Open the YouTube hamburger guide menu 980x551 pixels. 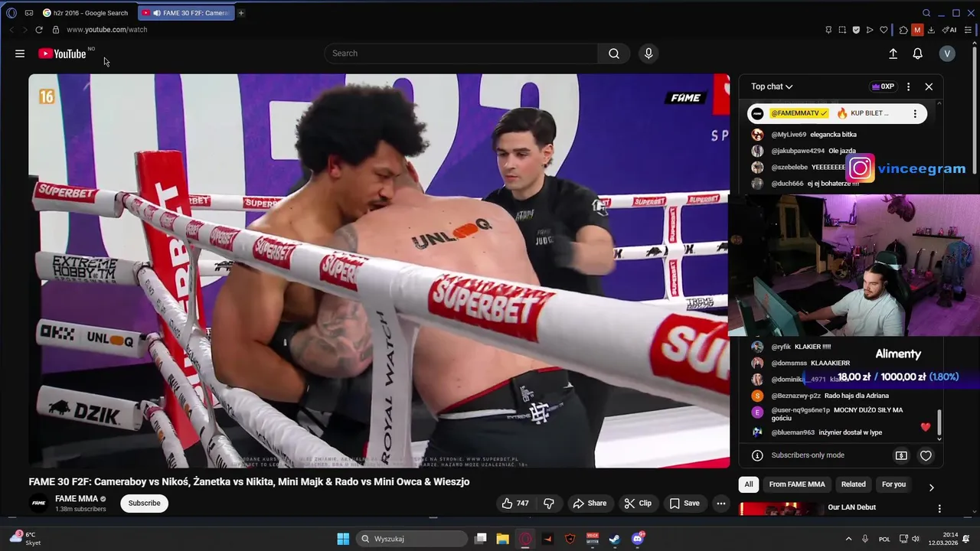(20, 54)
